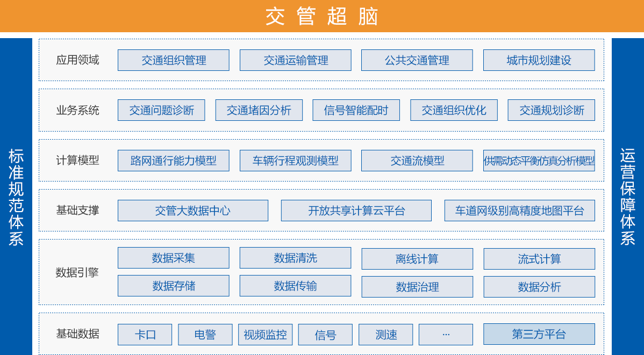Open the 城市规划建设 box
The width and height of the screenshot is (644, 355).
pyautogui.click(x=539, y=60)
